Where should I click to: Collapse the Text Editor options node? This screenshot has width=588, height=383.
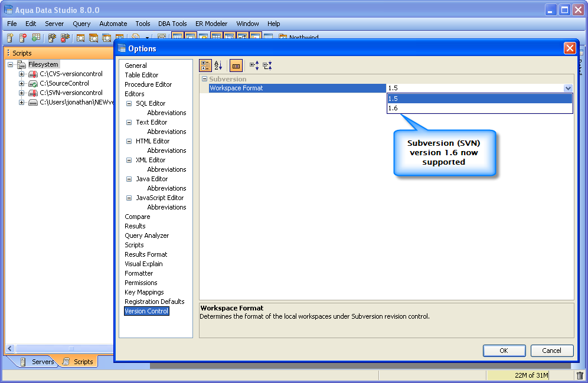point(129,122)
